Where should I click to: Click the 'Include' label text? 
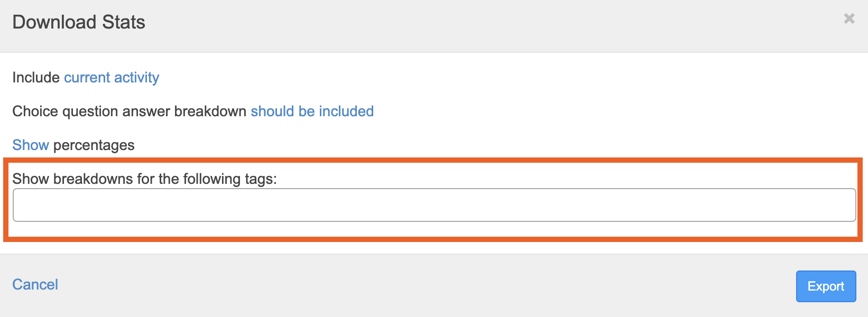pyautogui.click(x=36, y=78)
